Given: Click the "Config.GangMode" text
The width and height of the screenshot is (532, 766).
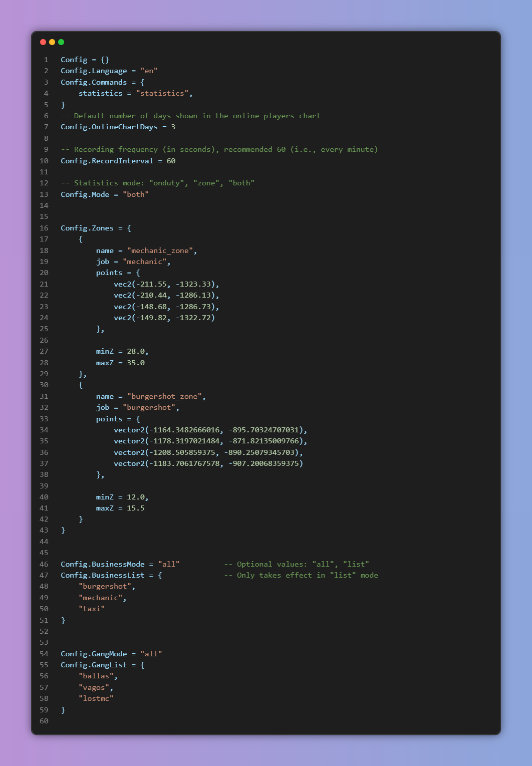Looking at the screenshot, I should (94, 654).
